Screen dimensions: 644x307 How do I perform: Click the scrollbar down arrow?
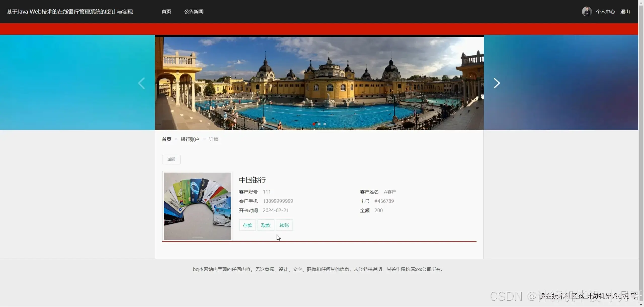641,304
